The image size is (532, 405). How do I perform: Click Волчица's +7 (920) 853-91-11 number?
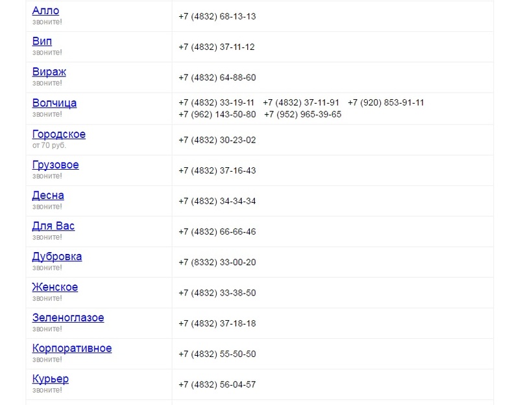[386, 102]
